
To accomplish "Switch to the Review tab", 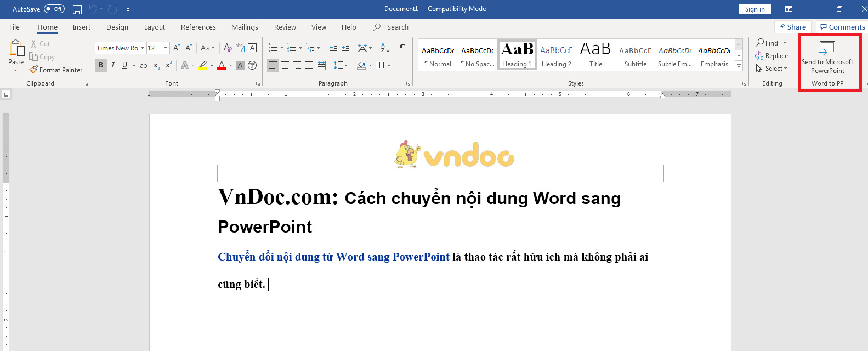I will tap(285, 27).
